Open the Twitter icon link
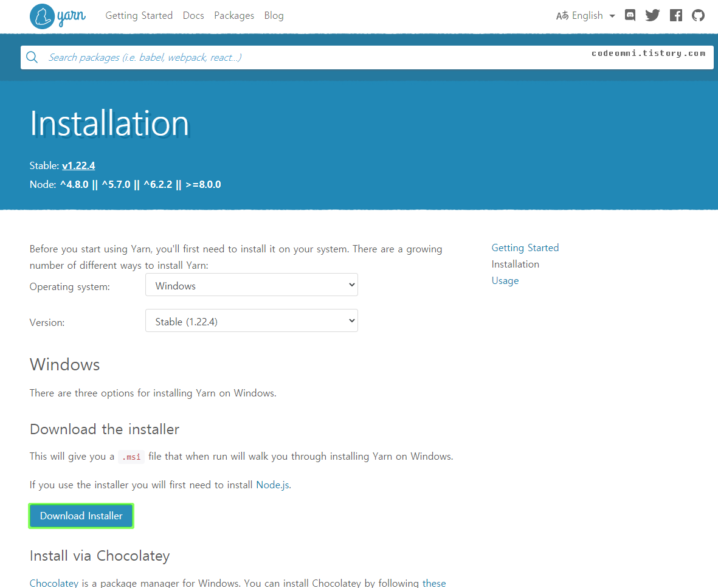 [652, 15]
